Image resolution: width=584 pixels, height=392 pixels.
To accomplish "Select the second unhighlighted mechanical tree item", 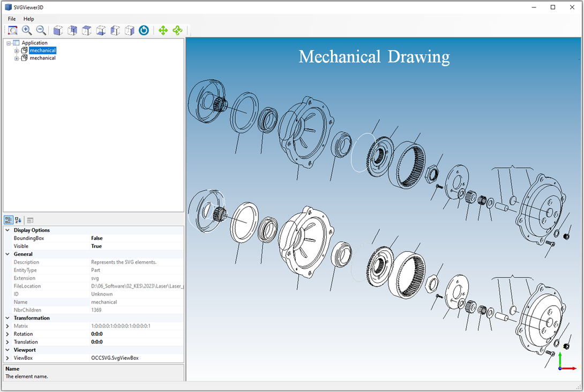I will tap(42, 58).
